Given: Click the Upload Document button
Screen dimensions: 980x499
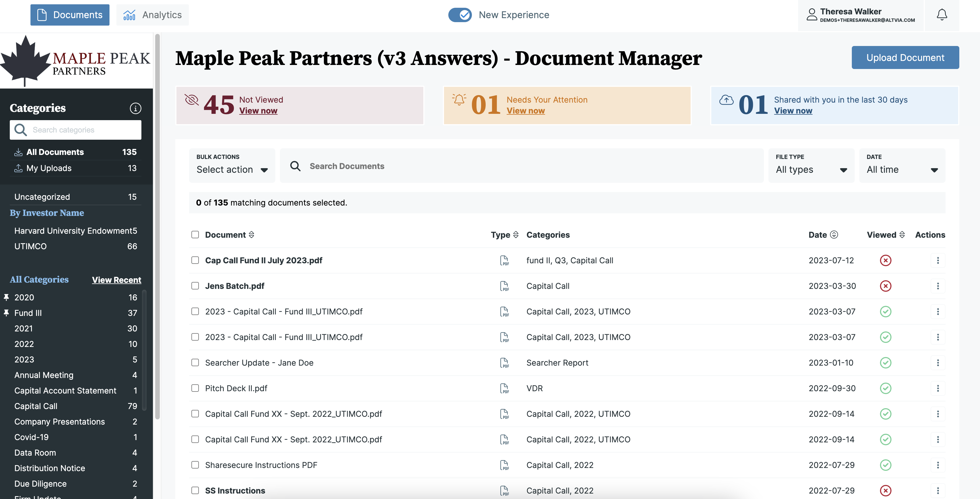Looking at the screenshot, I should coord(905,57).
